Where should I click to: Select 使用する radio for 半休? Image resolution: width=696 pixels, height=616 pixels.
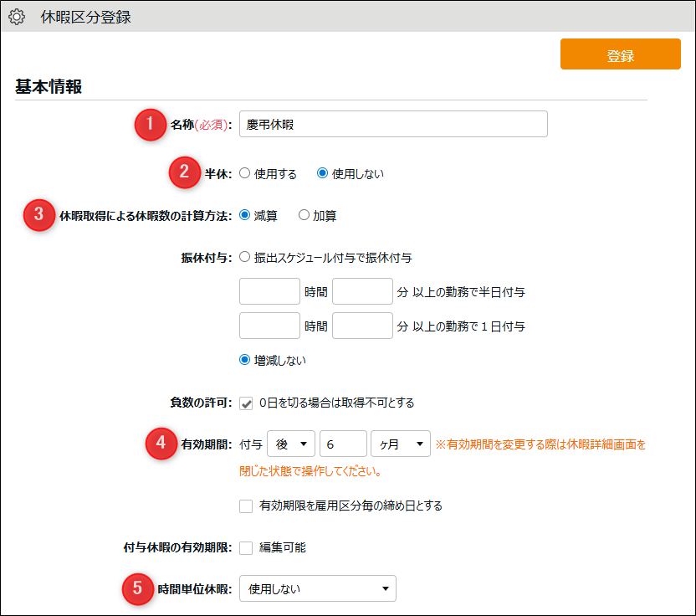click(245, 174)
